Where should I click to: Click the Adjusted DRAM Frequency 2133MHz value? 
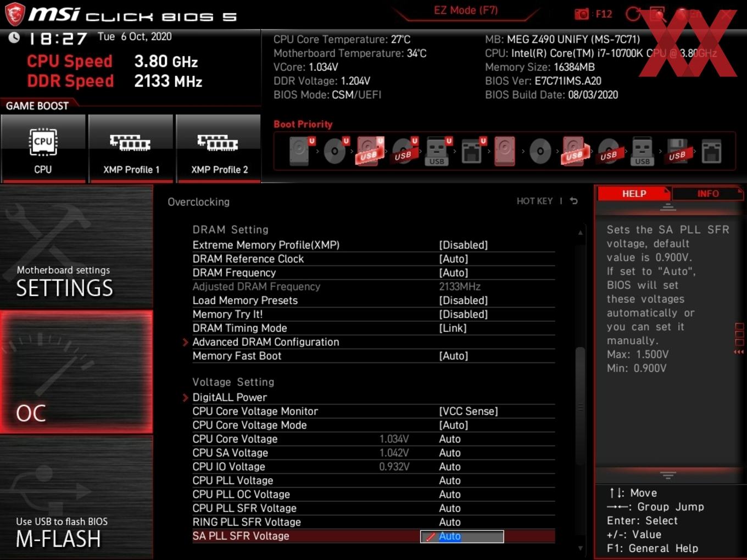(460, 287)
